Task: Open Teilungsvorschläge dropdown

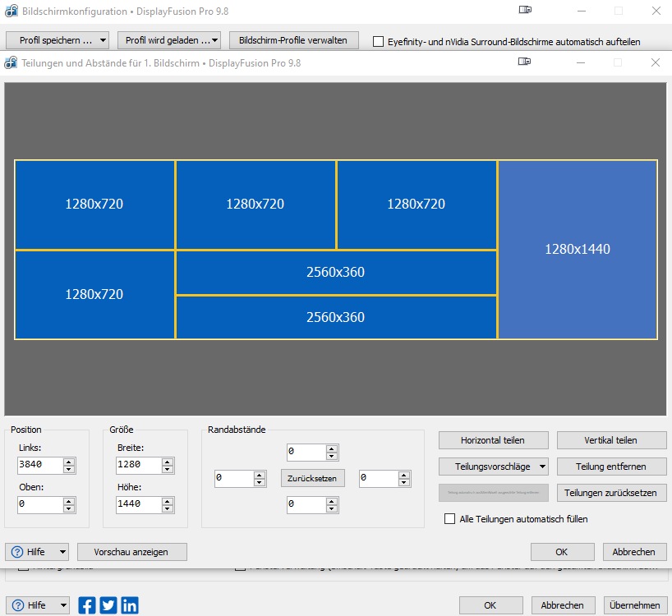Action: pos(494,467)
